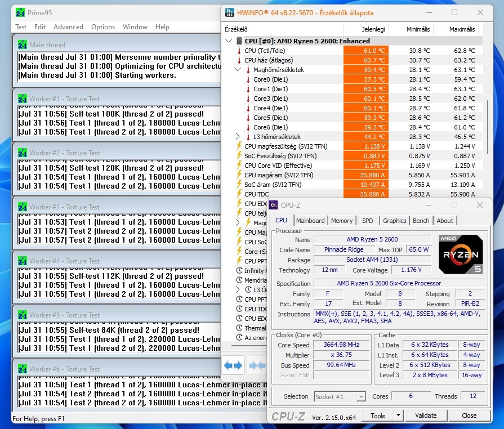
Task: Click the Tools button in CPU-Z
Action: [378, 416]
